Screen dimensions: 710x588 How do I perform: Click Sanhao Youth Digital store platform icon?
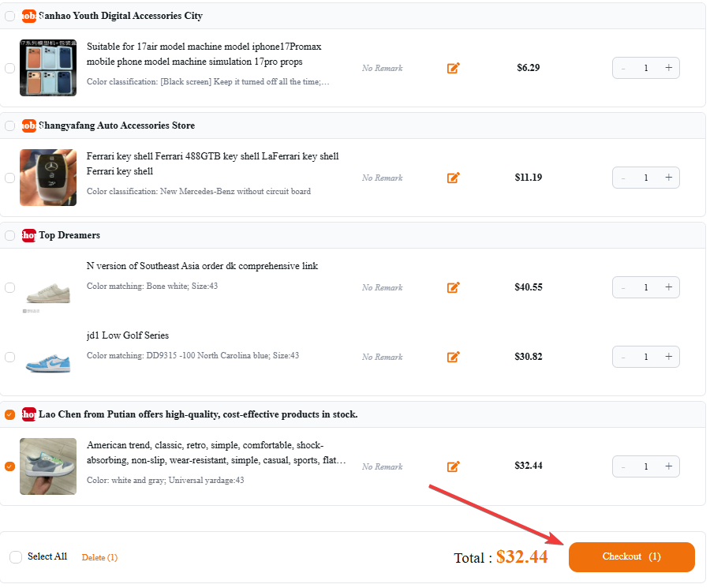[29, 16]
